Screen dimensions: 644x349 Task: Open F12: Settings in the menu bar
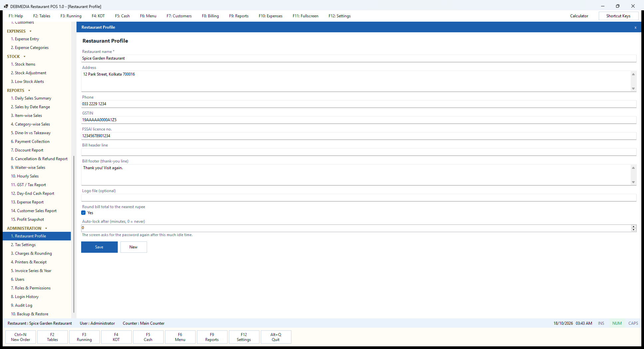click(x=340, y=16)
